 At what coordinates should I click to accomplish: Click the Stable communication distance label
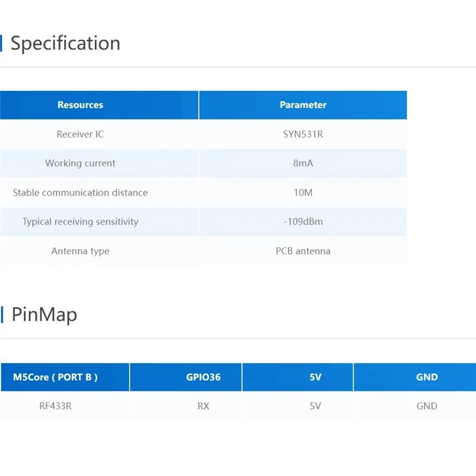[x=80, y=192]
